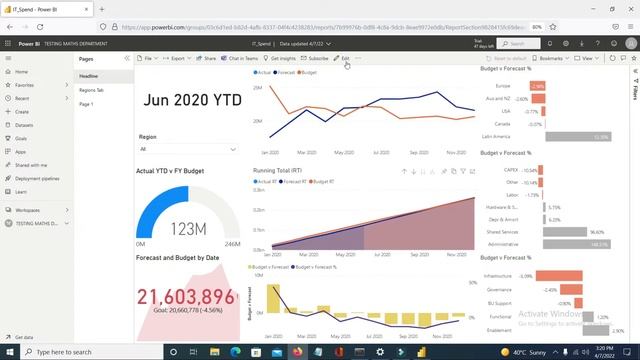Click Chat in Teams
Screen dimensions: 640x360
point(240,58)
